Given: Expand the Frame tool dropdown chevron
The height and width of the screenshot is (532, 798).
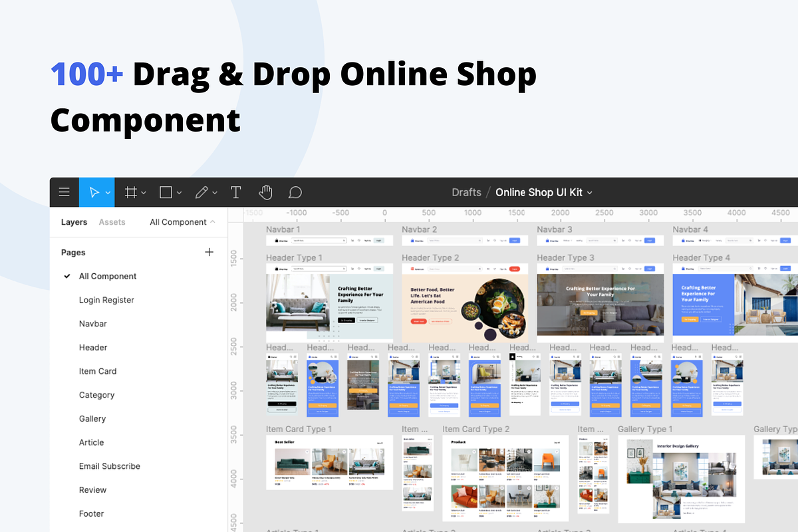Looking at the screenshot, I should point(144,193).
